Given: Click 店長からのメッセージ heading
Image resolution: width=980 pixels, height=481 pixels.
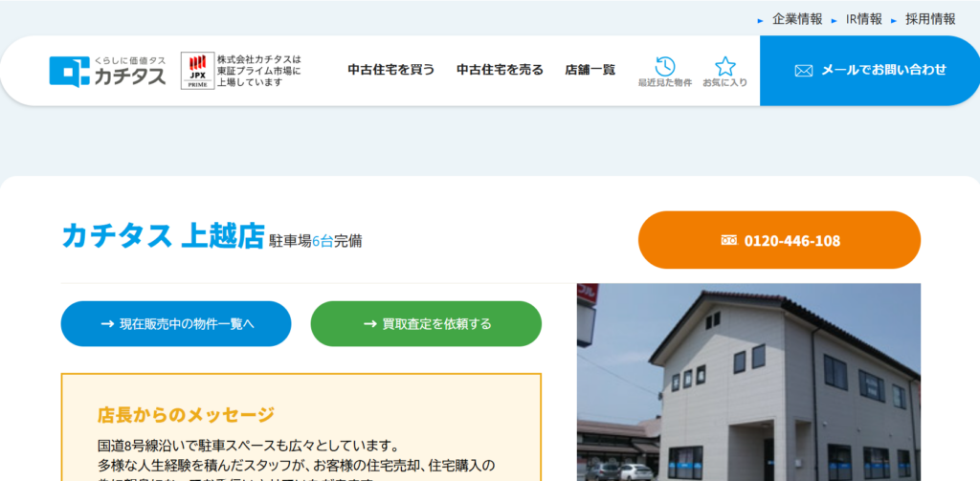Looking at the screenshot, I should coord(187,415).
